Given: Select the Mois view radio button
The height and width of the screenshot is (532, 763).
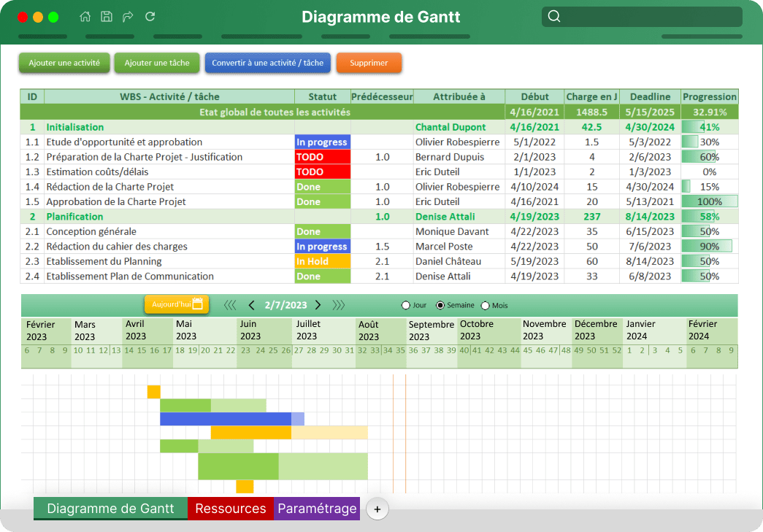Looking at the screenshot, I should click(485, 305).
